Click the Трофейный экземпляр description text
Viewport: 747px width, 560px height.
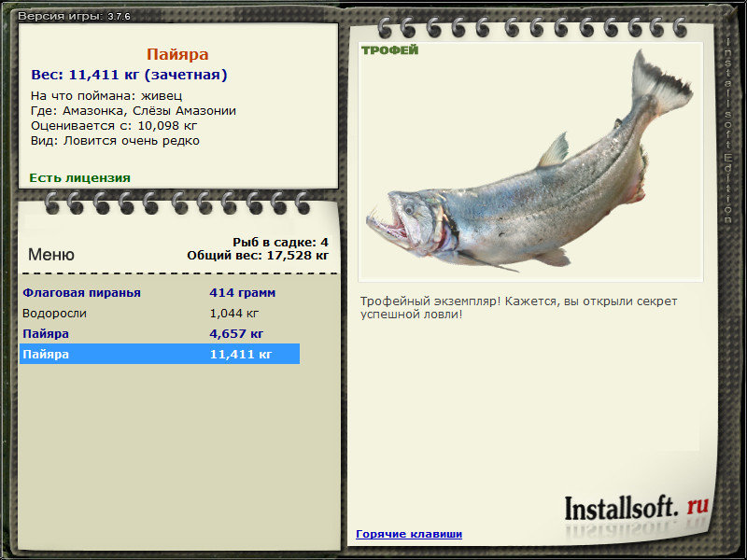tap(518, 308)
